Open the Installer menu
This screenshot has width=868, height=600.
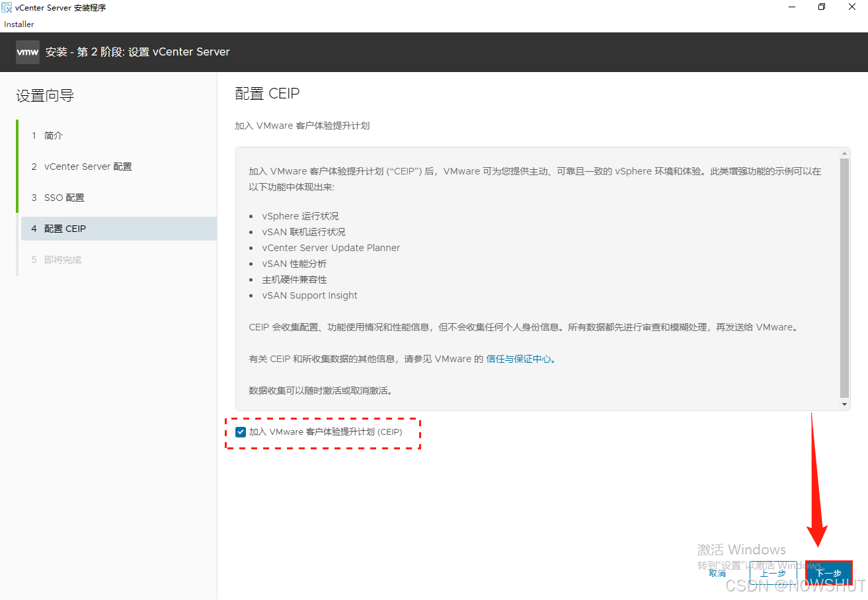click(19, 24)
